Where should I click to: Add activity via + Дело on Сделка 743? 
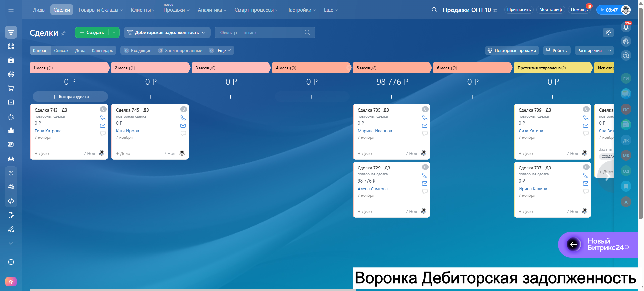click(x=42, y=154)
